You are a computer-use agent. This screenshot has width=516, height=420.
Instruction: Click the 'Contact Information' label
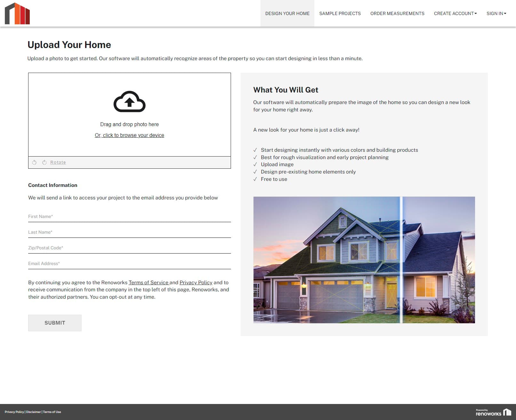53,185
